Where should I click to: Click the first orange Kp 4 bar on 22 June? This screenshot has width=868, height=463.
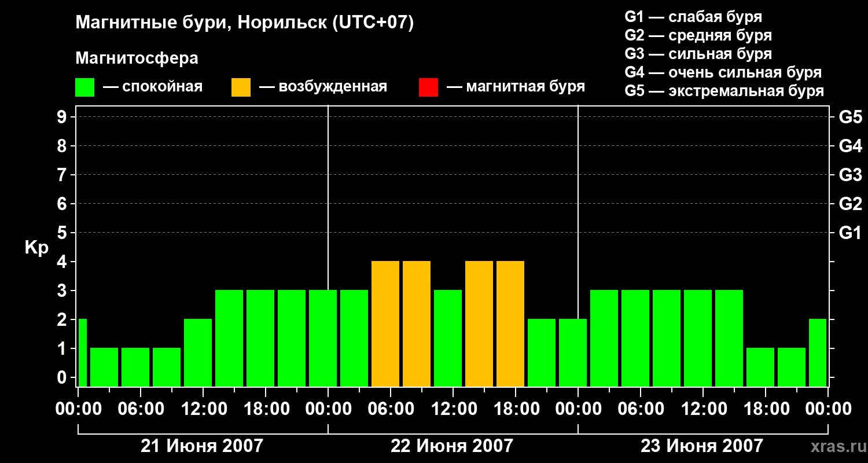(x=385, y=324)
